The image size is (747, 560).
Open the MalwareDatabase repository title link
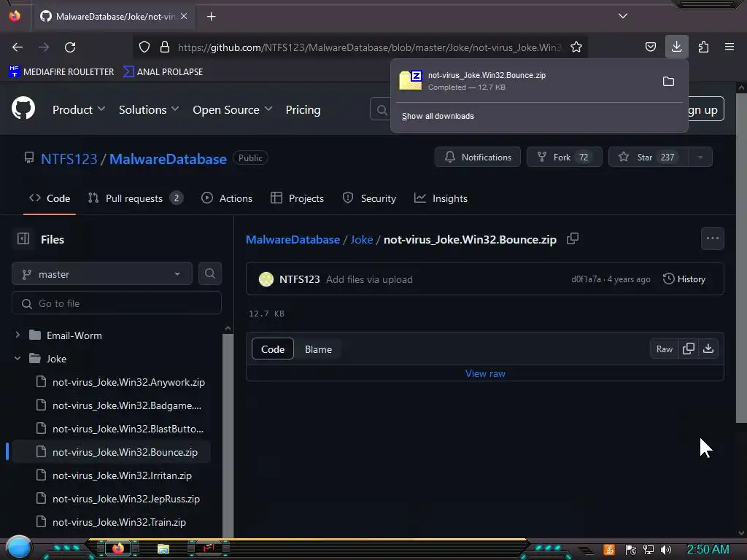coord(169,159)
